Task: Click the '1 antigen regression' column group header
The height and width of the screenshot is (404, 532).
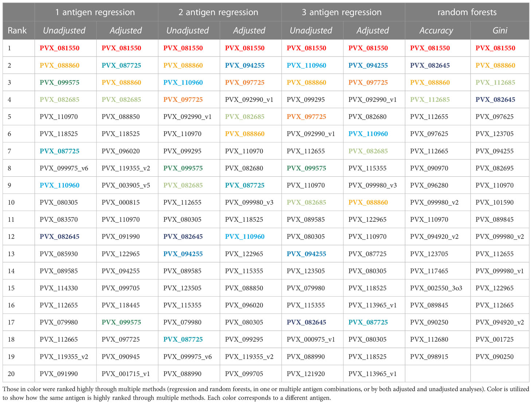Action: 95,12
